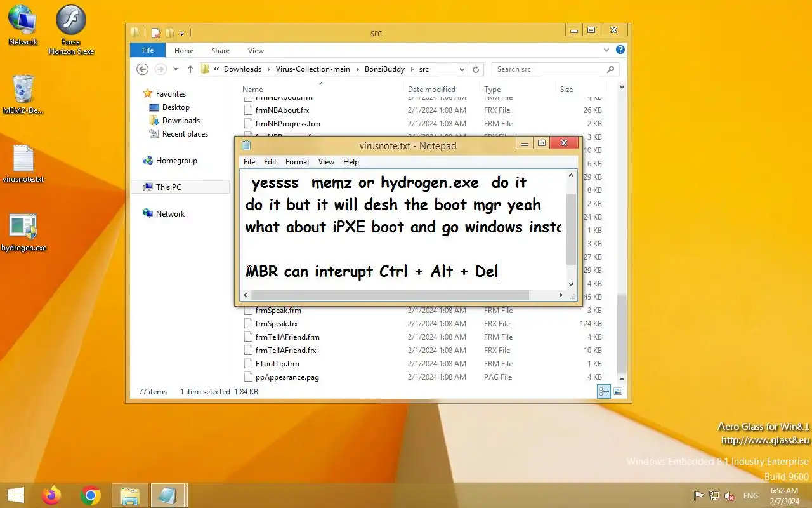
Task: Open the Network desktop icon
Action: (23, 25)
